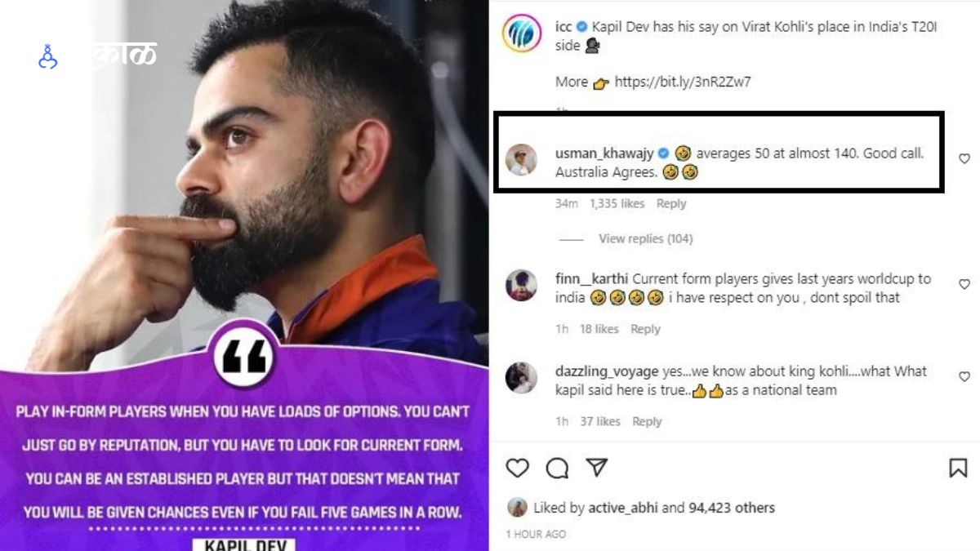Reply to finn__karthi's comment
The image size is (980, 551).
pos(645,329)
